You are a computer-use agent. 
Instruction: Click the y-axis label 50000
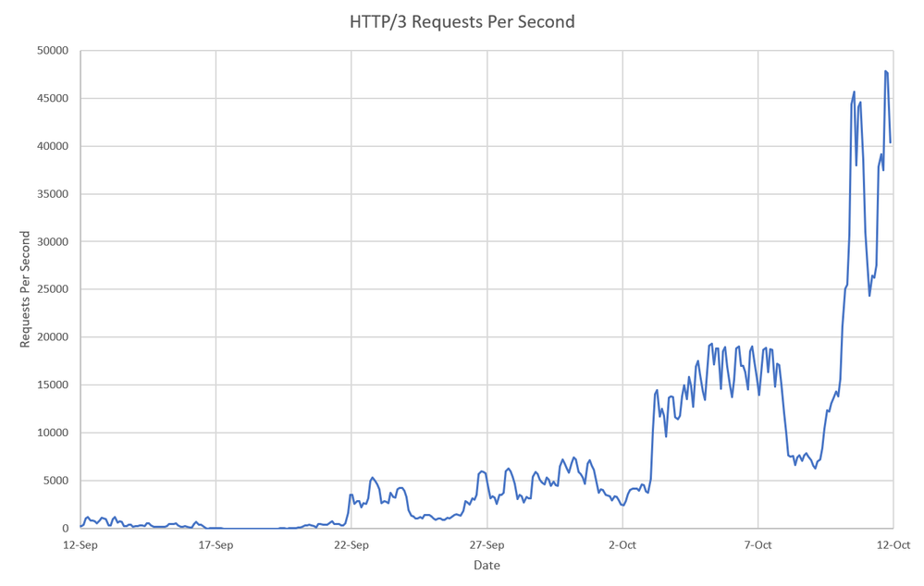[53, 51]
